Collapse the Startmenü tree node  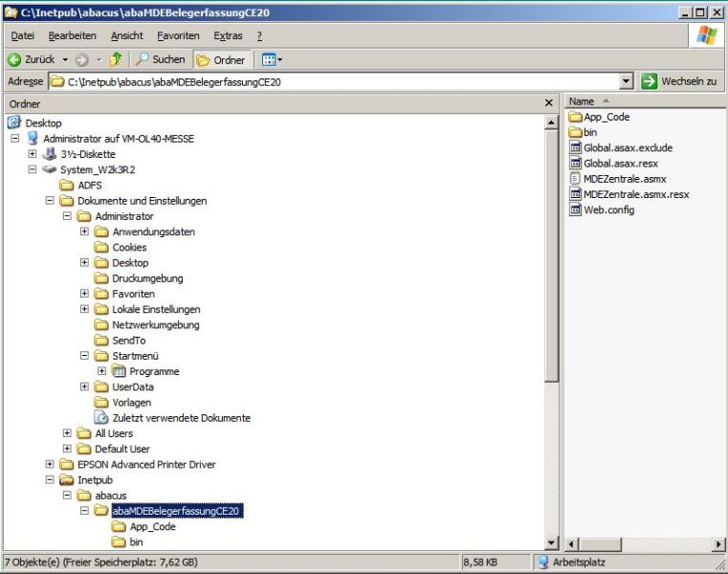85,356
